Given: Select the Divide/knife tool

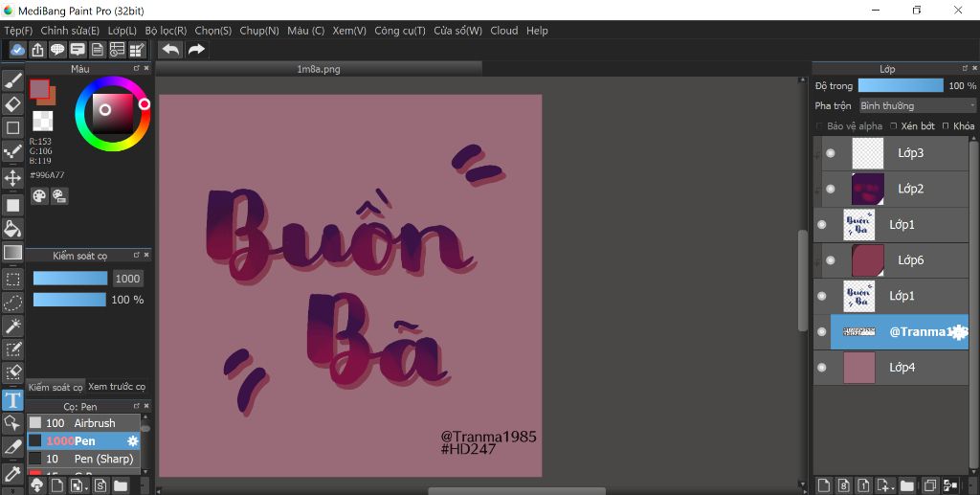Looking at the screenshot, I should [12, 447].
